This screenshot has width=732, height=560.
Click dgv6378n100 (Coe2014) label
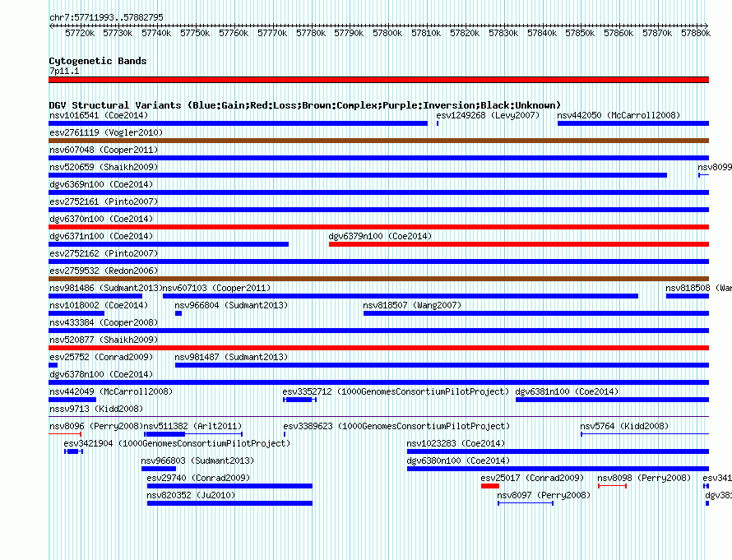pos(101,374)
